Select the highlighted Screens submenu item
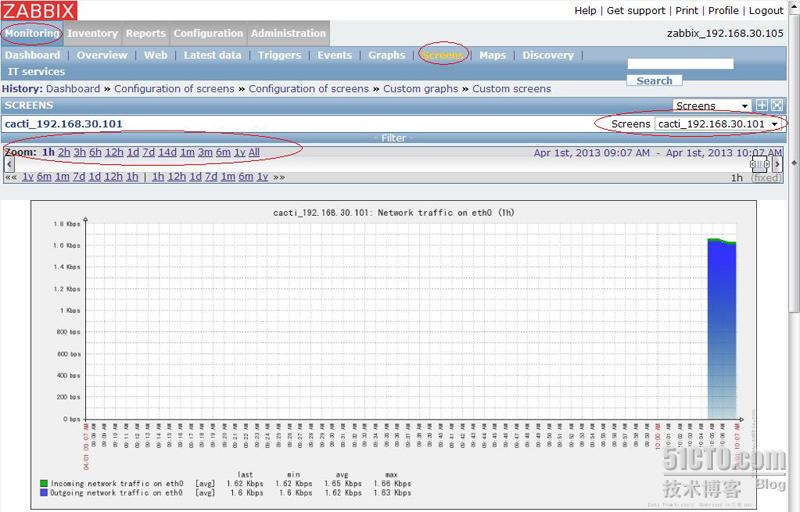This screenshot has width=800, height=512. (442, 55)
